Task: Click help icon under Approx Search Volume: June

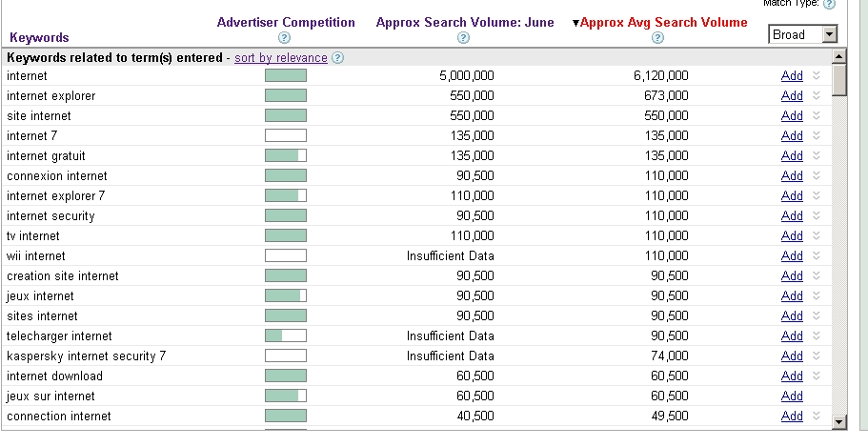Action: pyautogui.click(x=463, y=38)
